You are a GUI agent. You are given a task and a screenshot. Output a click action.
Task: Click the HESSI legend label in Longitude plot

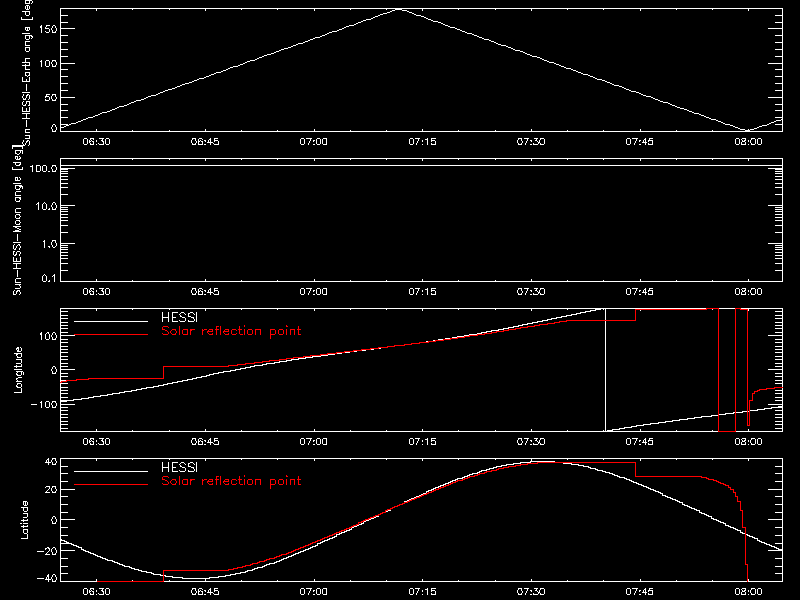pos(179,317)
